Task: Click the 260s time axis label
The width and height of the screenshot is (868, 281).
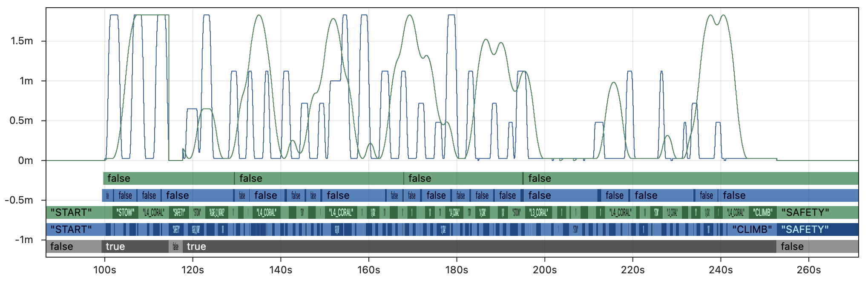Action: 809,270
